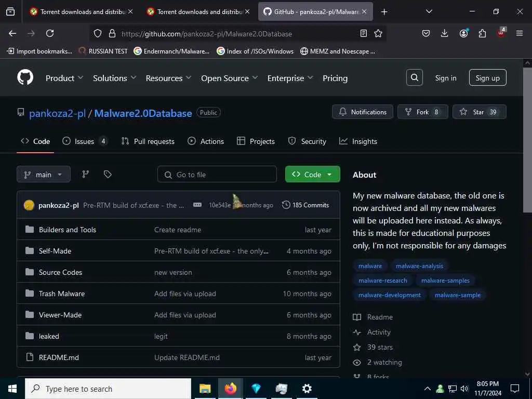Expand Enterprise dropdown menu
This screenshot has height=399, width=532.
pyautogui.click(x=290, y=78)
